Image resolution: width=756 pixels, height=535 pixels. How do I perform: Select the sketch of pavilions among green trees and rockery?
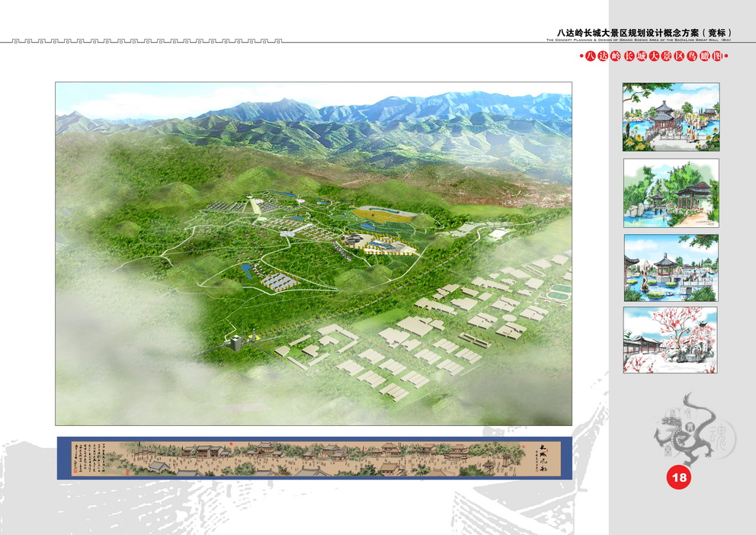coord(671,193)
